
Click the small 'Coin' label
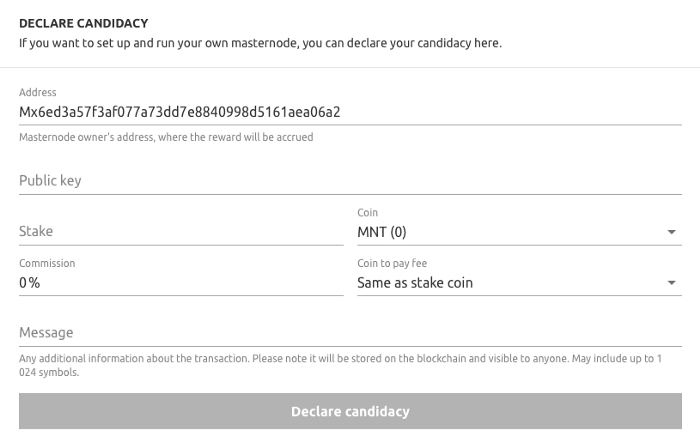367,213
